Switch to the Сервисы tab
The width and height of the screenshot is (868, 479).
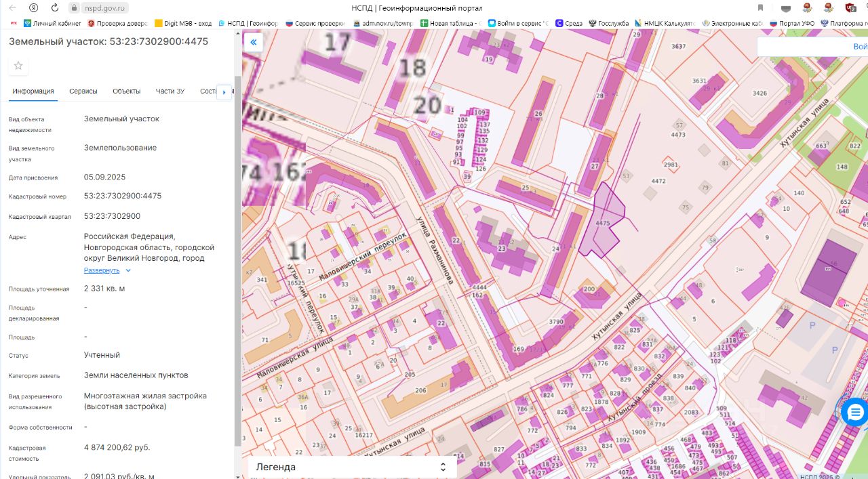click(x=83, y=91)
